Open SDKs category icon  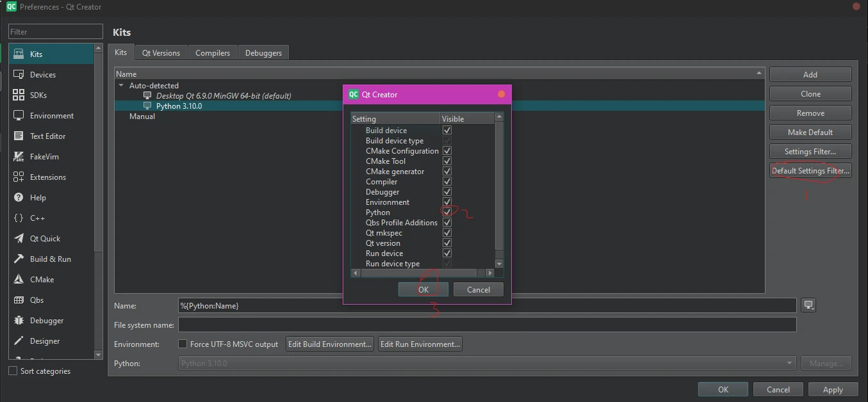(x=19, y=95)
